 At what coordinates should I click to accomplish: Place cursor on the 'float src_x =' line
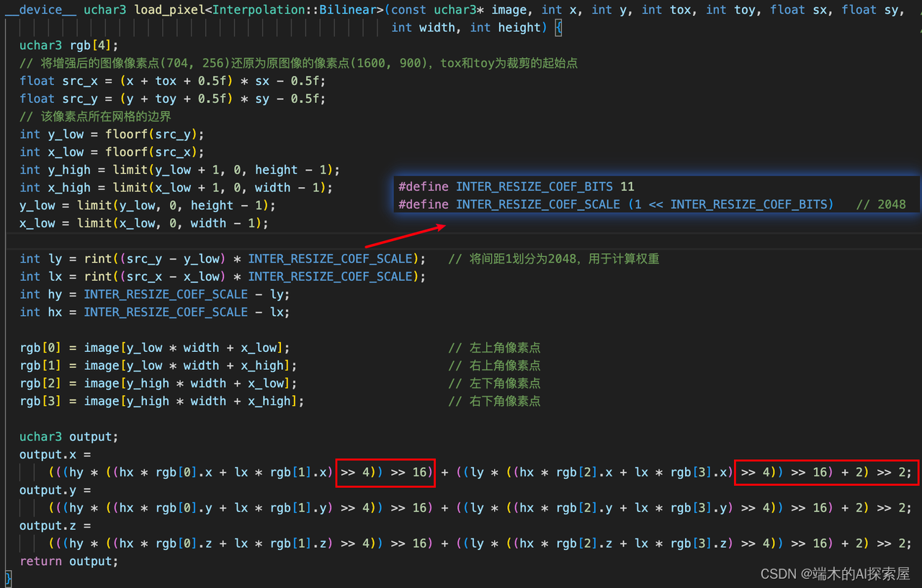(x=173, y=81)
